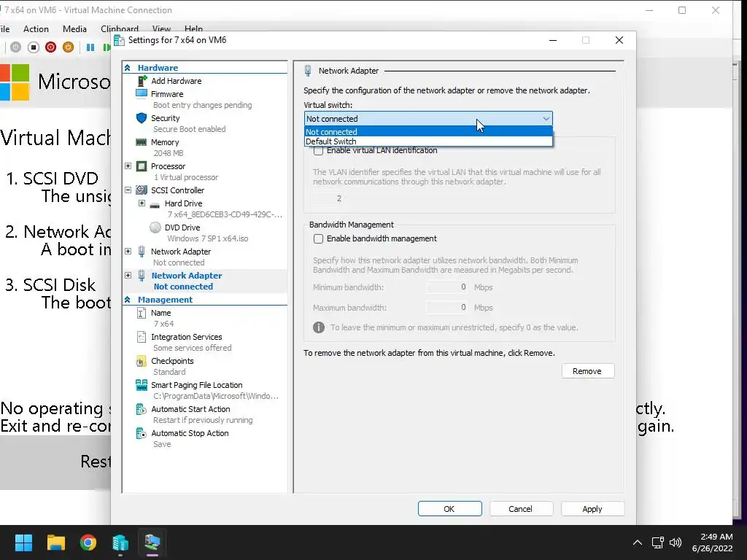This screenshot has height=560, width=747.
Task: Click the Smart Paging File Location icon
Action: pyautogui.click(x=142, y=384)
